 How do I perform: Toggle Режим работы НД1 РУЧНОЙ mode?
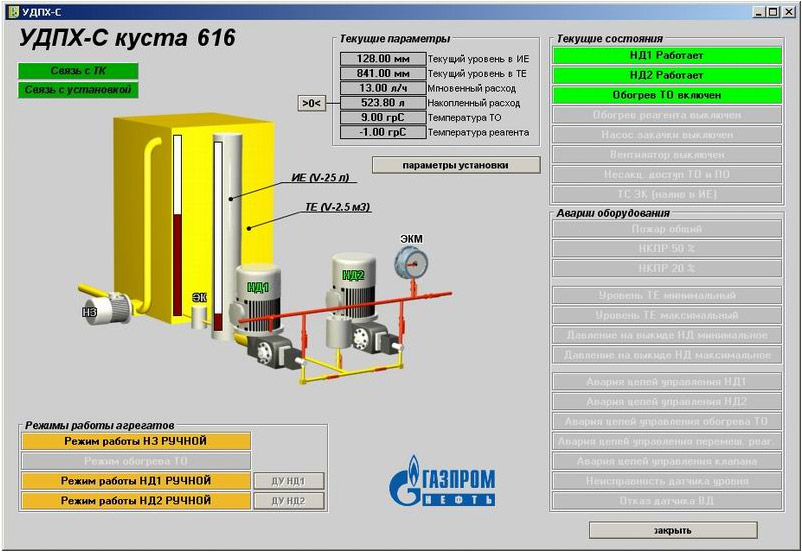[x=136, y=481]
